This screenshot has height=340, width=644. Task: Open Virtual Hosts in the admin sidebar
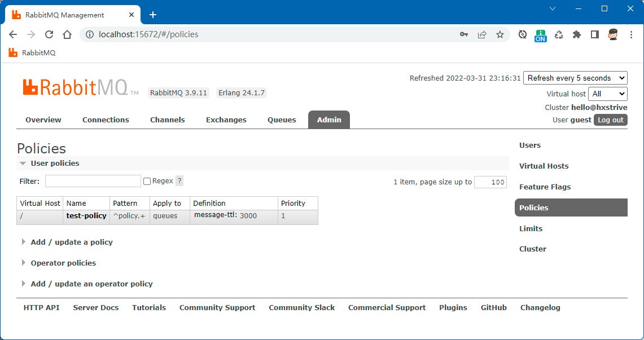544,166
